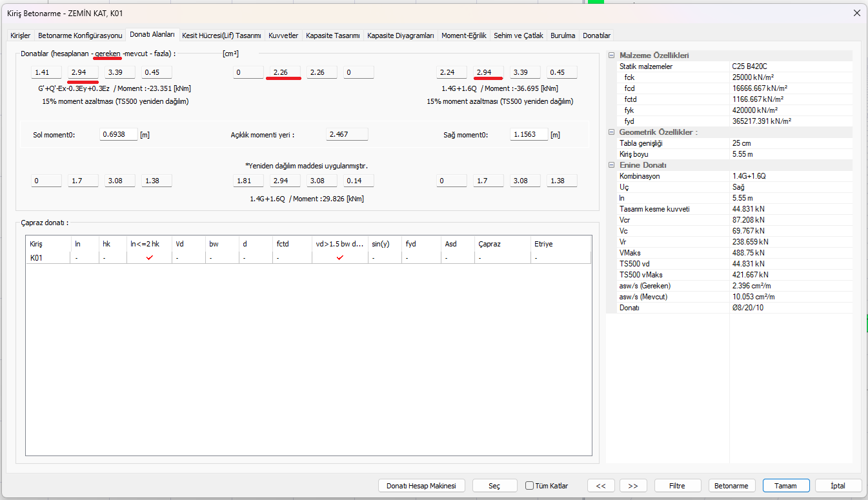The width and height of the screenshot is (868, 500).
Task: Switch to the Kirişler tab
Action: point(21,35)
